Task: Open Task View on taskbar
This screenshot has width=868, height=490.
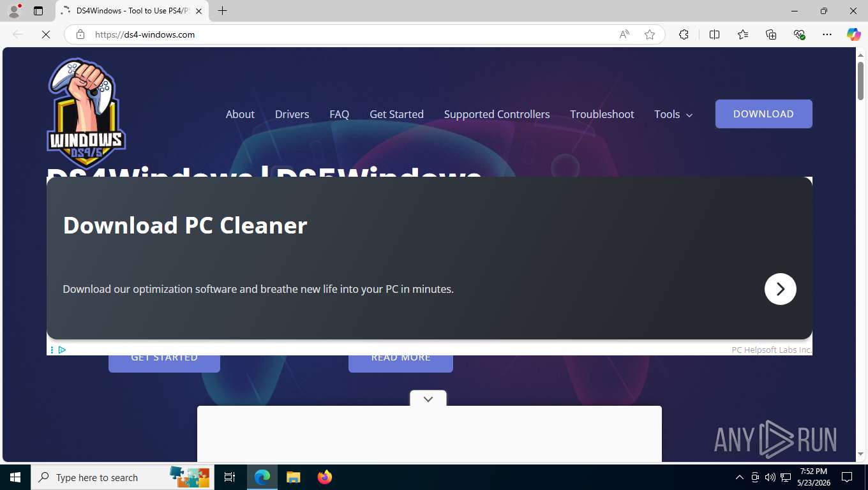Action: 230,477
